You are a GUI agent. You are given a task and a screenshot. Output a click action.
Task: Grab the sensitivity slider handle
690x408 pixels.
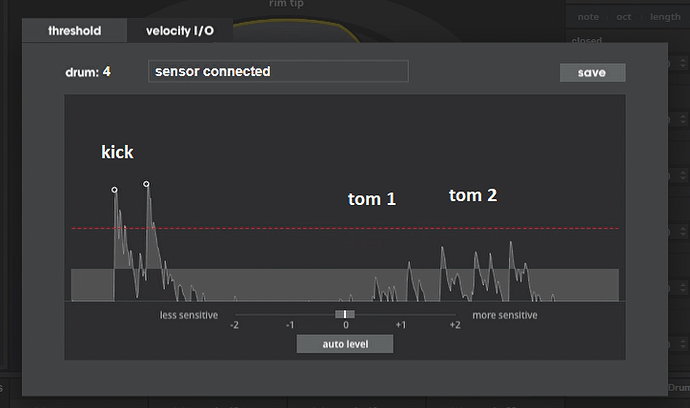click(x=345, y=314)
